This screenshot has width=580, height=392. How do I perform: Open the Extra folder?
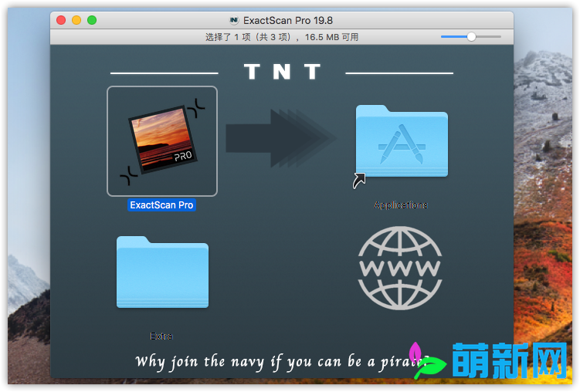point(162,272)
